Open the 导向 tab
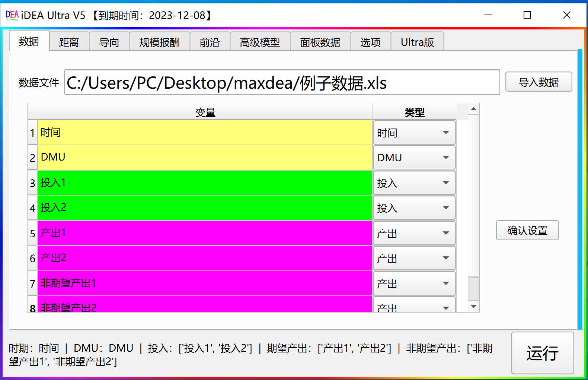Screen dimensions: 588x380 (109, 42)
